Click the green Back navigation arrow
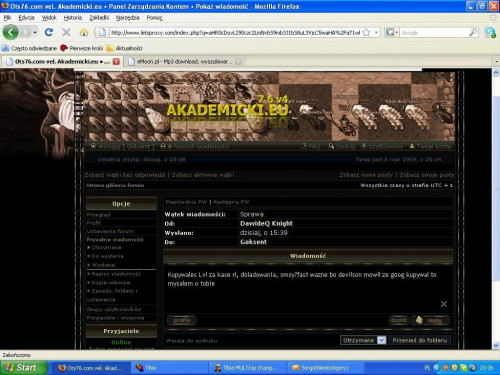The image size is (500, 375). point(11,32)
